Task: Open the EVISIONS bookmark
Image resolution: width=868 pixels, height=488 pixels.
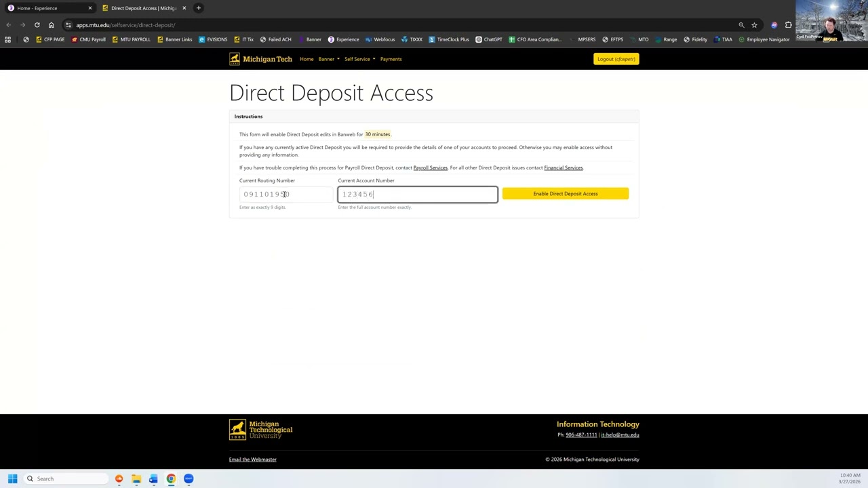Action: click(213, 39)
